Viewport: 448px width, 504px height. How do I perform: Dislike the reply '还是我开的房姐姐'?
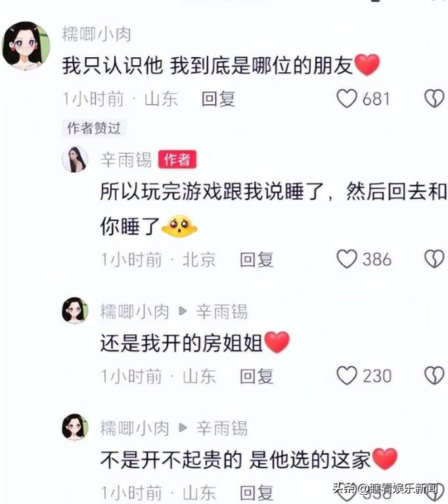pyautogui.click(x=434, y=376)
